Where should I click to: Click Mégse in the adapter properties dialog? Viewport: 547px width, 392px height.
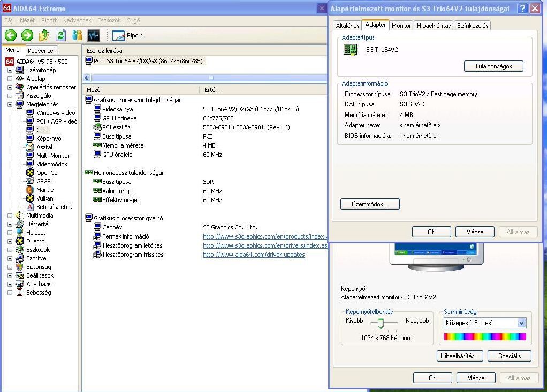pyautogui.click(x=475, y=232)
